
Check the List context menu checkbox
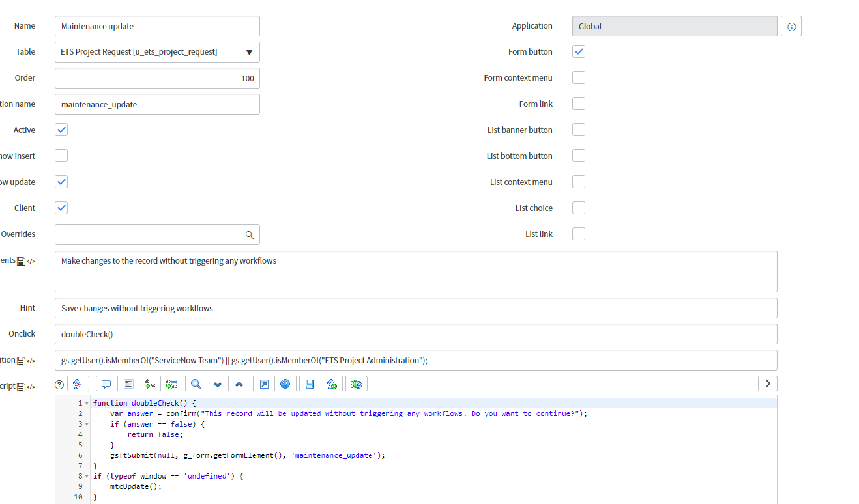point(579,182)
